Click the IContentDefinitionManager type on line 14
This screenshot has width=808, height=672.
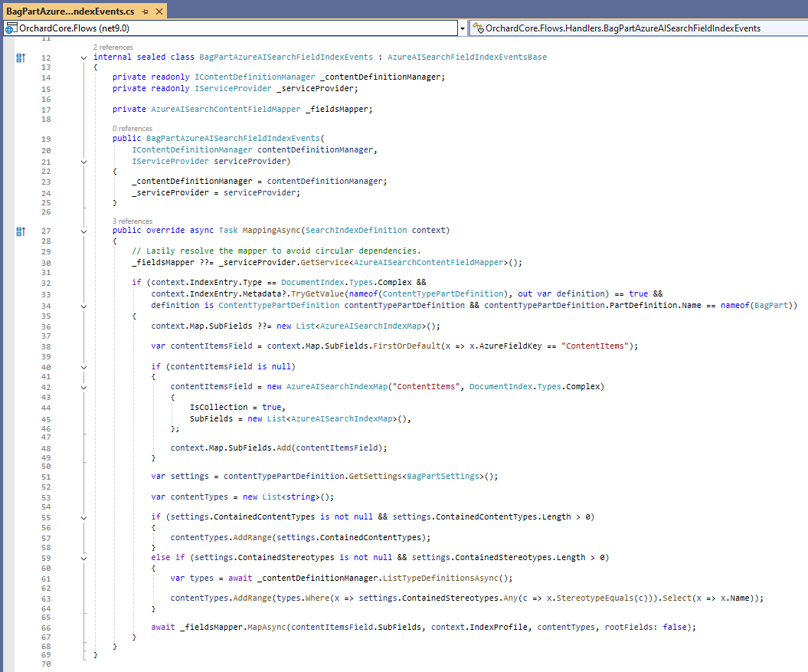pyautogui.click(x=254, y=77)
